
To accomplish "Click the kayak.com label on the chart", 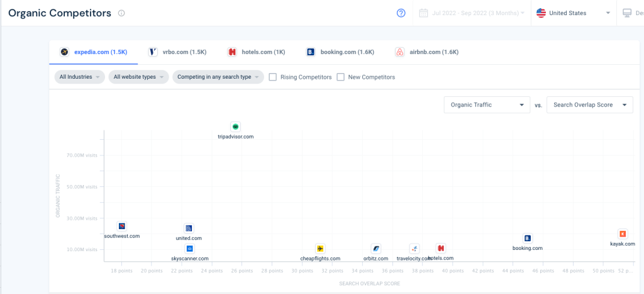I will point(623,244).
